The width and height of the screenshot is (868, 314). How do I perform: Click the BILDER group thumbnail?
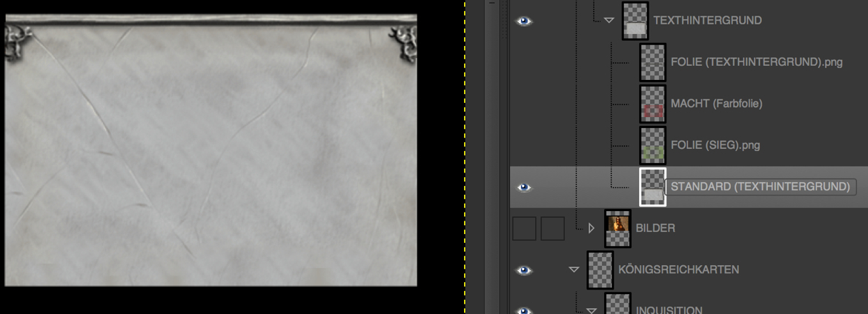(x=617, y=228)
